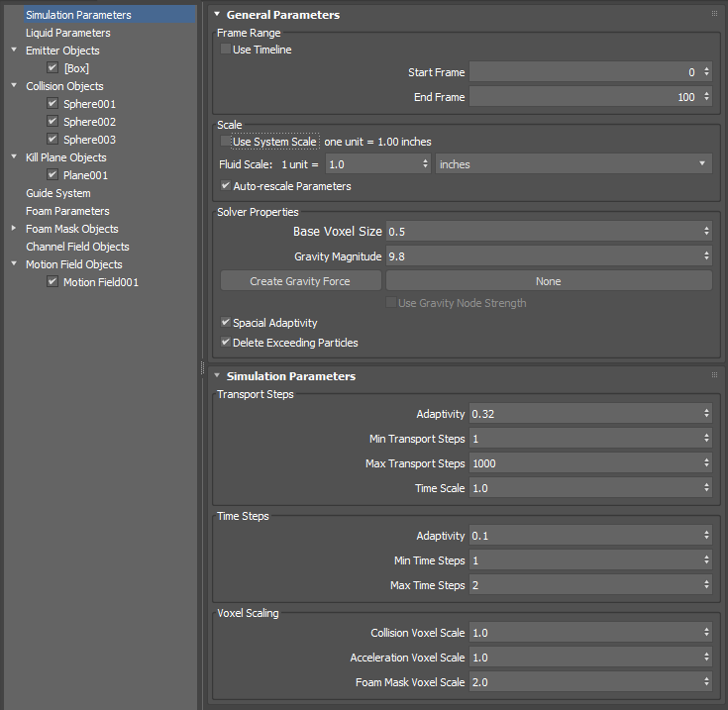Click the Base Voxel Size spinner
The image size is (728, 710).
706,231
